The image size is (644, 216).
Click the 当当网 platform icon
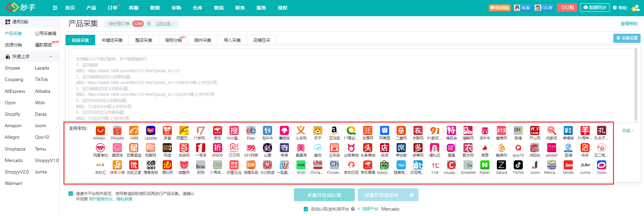(184, 148)
